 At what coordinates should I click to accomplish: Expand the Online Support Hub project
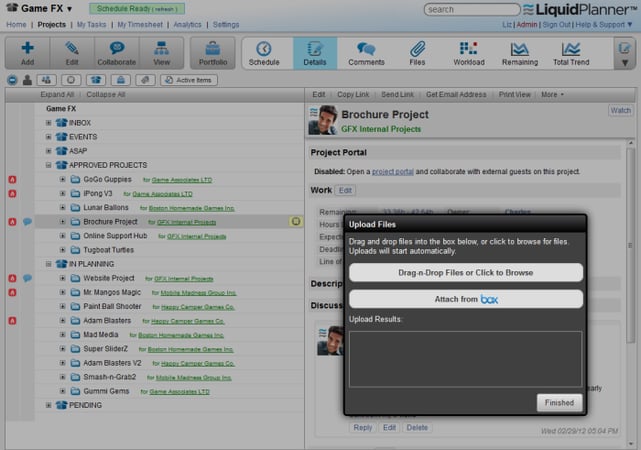[63, 236]
